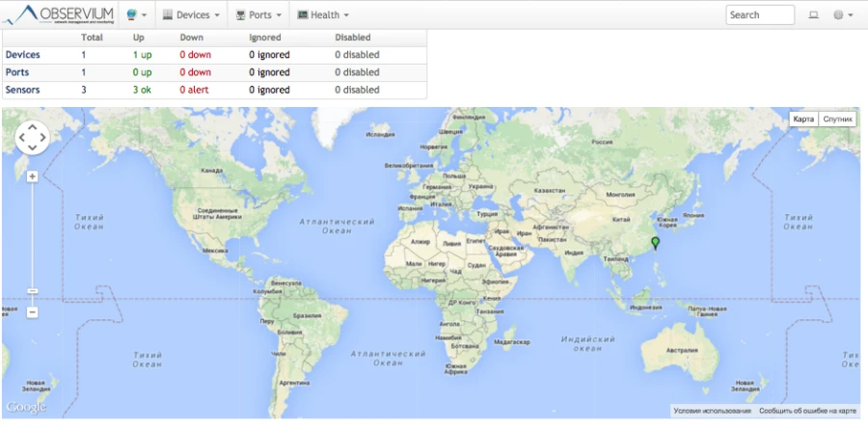Open the settings gear menu

pyautogui.click(x=843, y=14)
